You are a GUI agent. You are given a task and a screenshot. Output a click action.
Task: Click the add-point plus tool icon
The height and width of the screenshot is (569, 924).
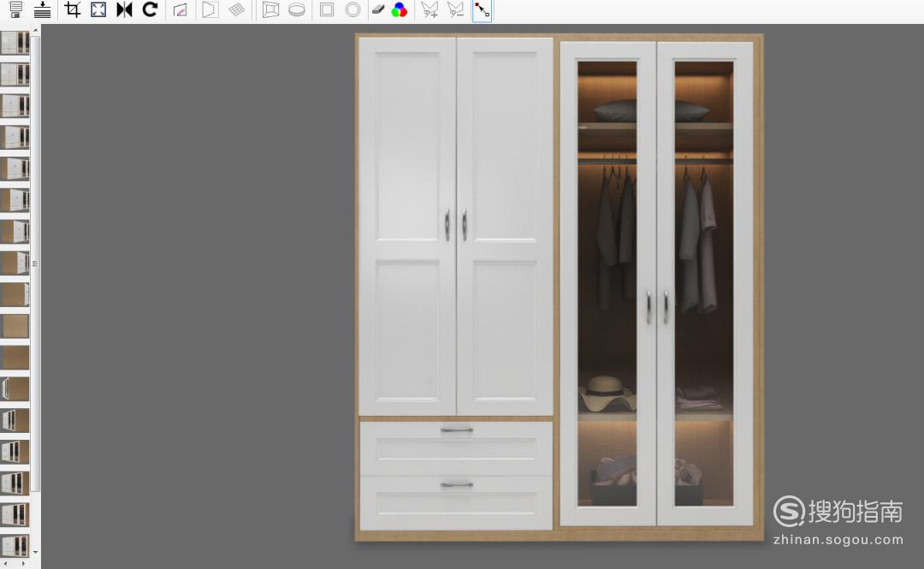pos(429,10)
